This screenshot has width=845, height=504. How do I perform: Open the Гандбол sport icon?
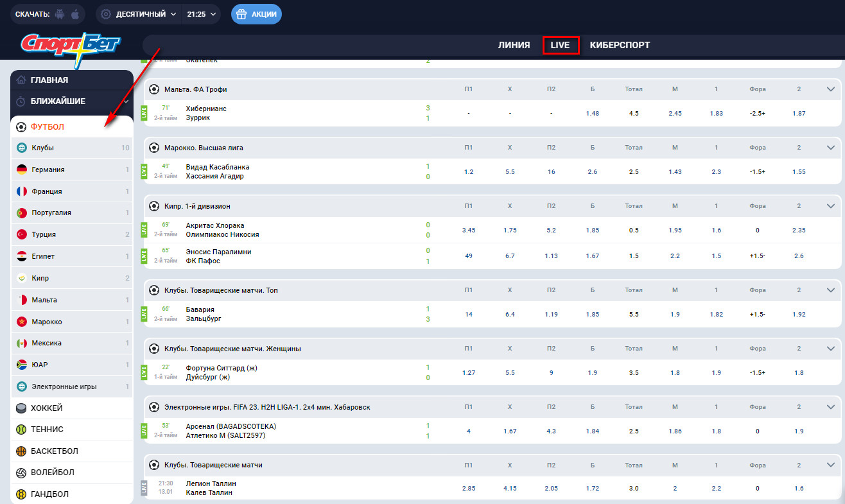point(21,494)
